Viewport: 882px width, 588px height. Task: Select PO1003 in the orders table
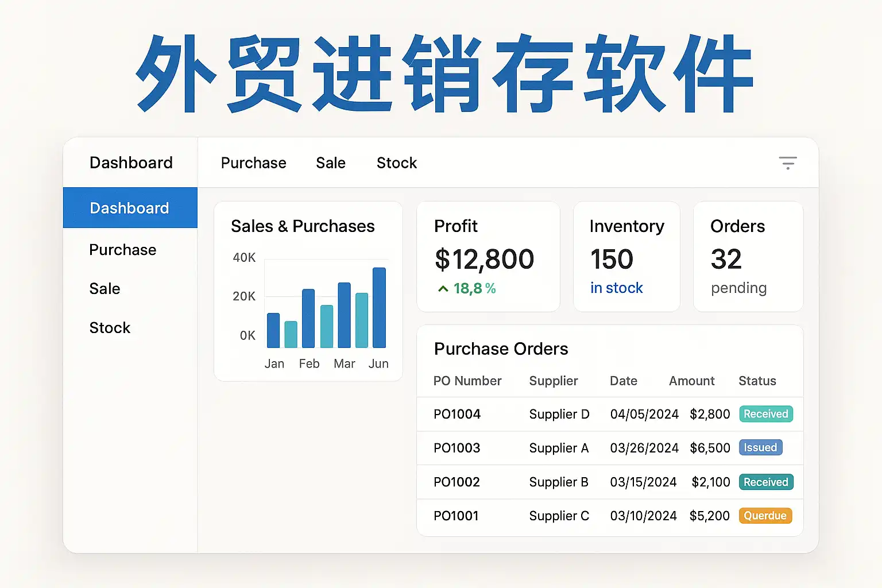457,448
